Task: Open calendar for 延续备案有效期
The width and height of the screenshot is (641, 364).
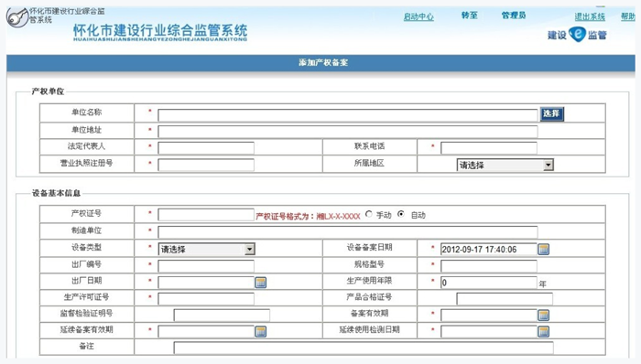Action: pos(260,331)
